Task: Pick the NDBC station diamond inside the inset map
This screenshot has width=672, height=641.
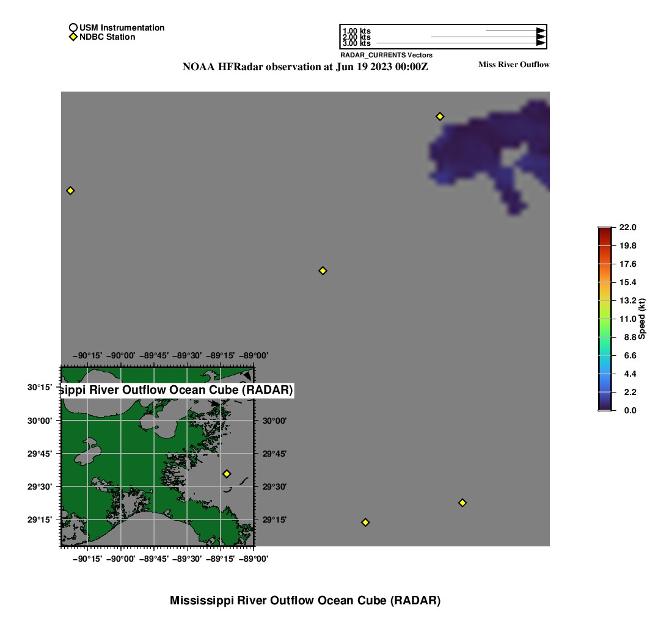Action: pos(227,474)
